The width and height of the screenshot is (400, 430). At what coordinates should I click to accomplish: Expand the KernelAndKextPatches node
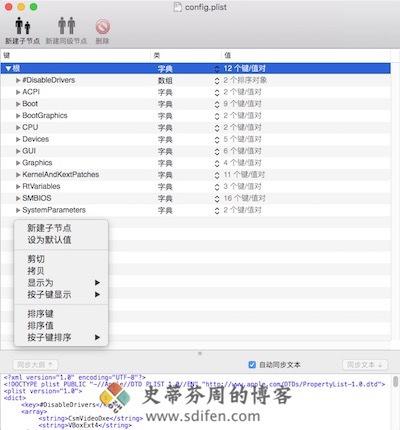pyautogui.click(x=18, y=175)
